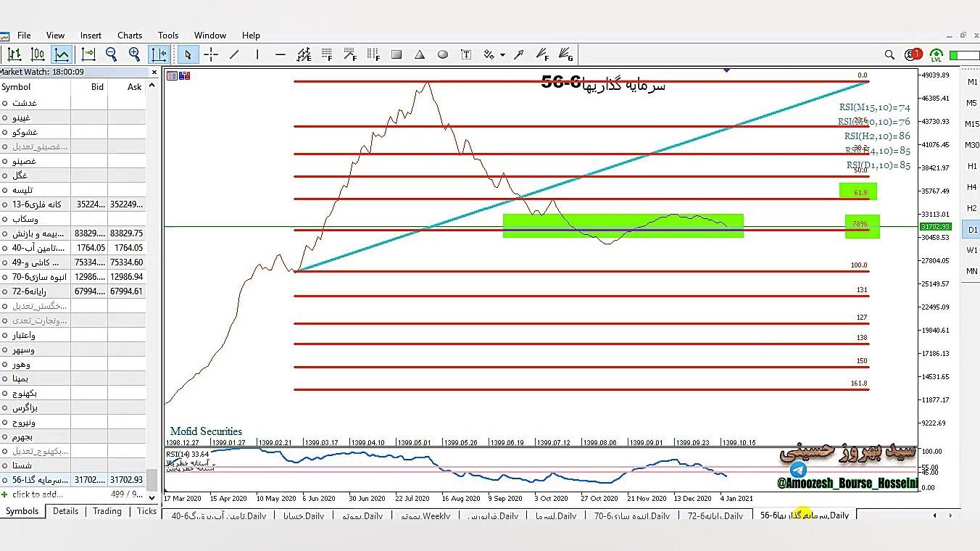980x551 pixels.
Task: Select the Market Watch Symbols tab
Action: pos(22,511)
